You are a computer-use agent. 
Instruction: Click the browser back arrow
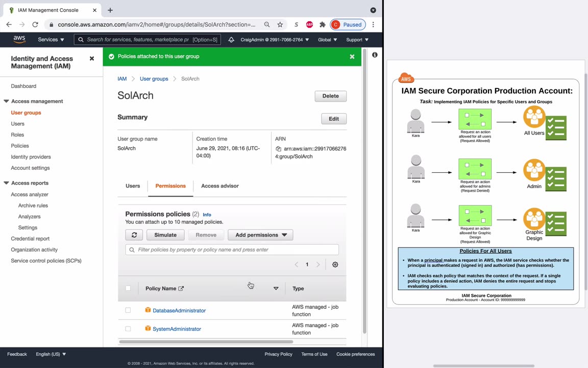(9, 25)
